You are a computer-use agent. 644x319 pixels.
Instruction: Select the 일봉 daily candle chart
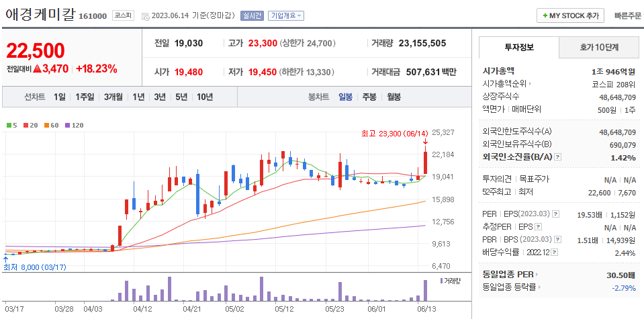point(345,97)
